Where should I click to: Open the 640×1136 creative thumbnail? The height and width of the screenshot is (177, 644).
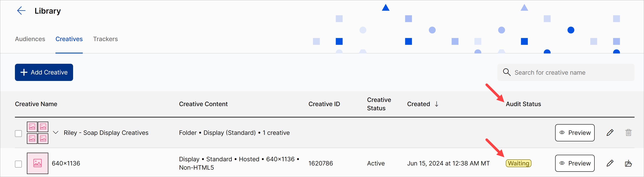pyautogui.click(x=38, y=163)
